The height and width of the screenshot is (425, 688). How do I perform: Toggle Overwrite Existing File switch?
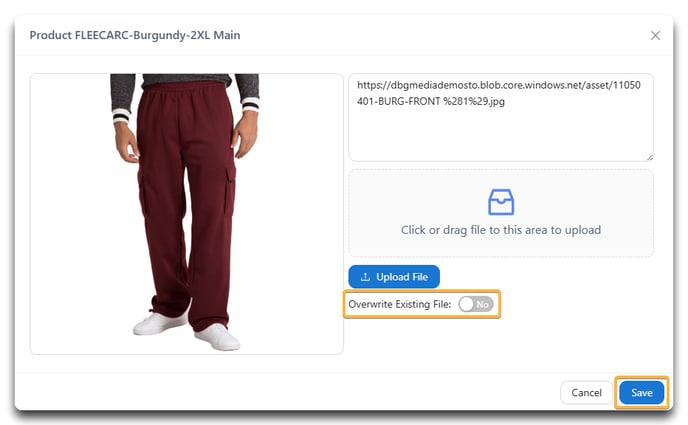(476, 304)
